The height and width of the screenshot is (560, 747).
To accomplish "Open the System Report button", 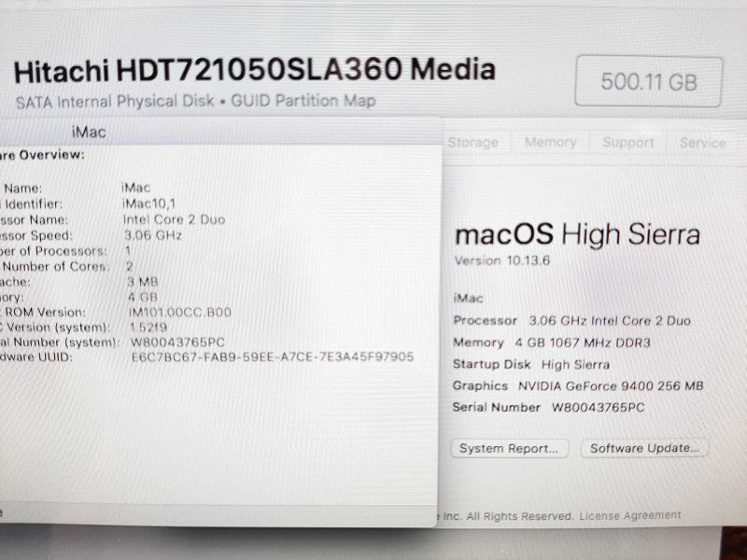I will (x=509, y=449).
